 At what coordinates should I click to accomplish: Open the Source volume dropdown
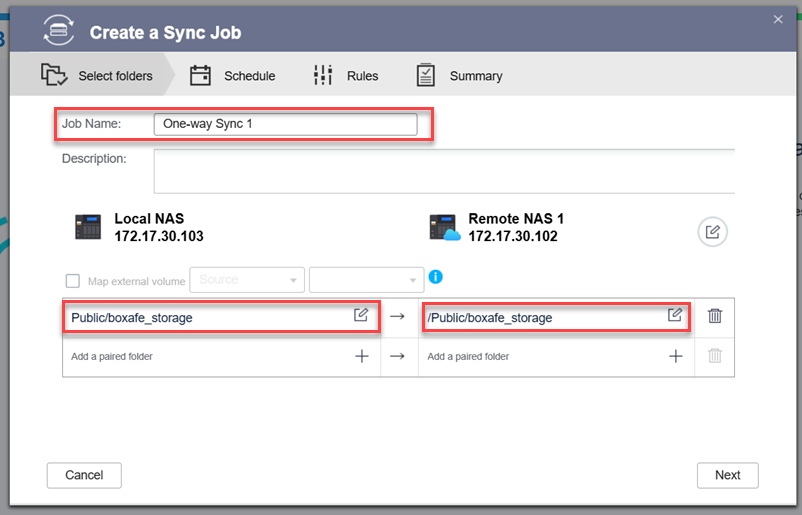tap(246, 280)
